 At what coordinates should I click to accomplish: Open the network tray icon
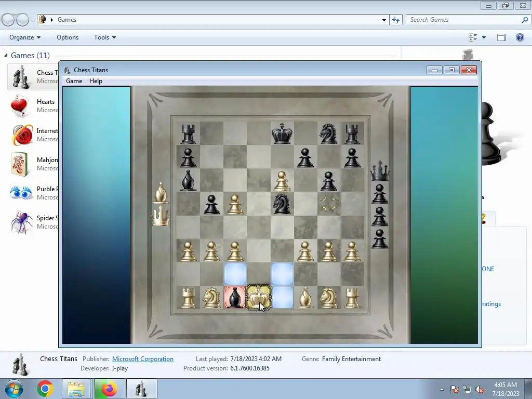pos(467,389)
